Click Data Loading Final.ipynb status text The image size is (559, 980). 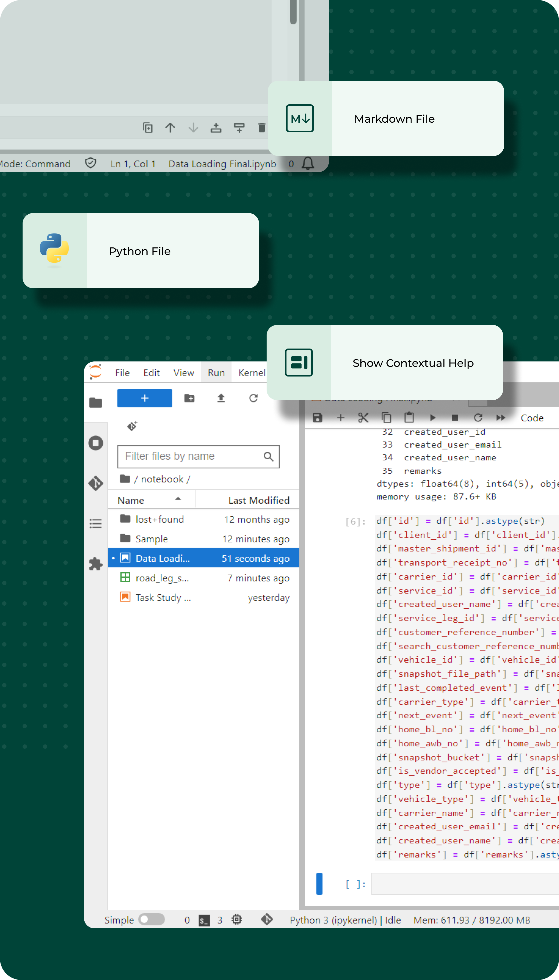coord(222,164)
